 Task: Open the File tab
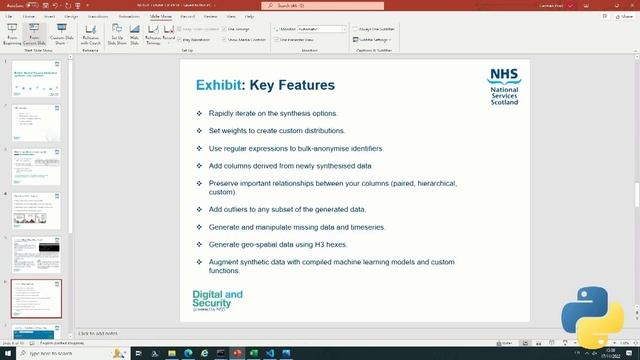click(9, 16)
